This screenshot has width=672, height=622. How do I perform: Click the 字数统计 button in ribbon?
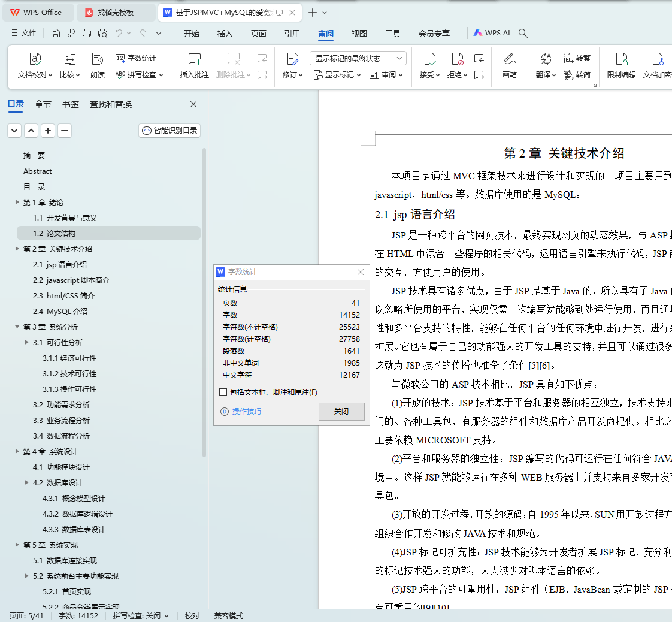[x=136, y=58]
